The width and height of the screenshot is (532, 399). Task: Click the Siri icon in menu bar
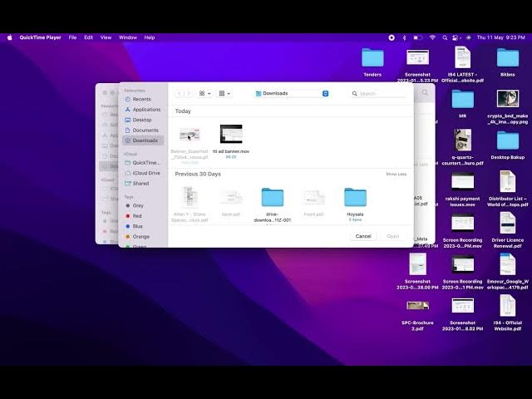point(469,37)
